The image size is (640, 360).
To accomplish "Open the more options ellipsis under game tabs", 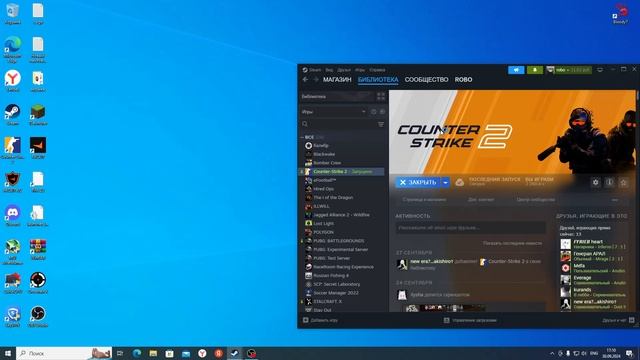I will click(x=615, y=200).
